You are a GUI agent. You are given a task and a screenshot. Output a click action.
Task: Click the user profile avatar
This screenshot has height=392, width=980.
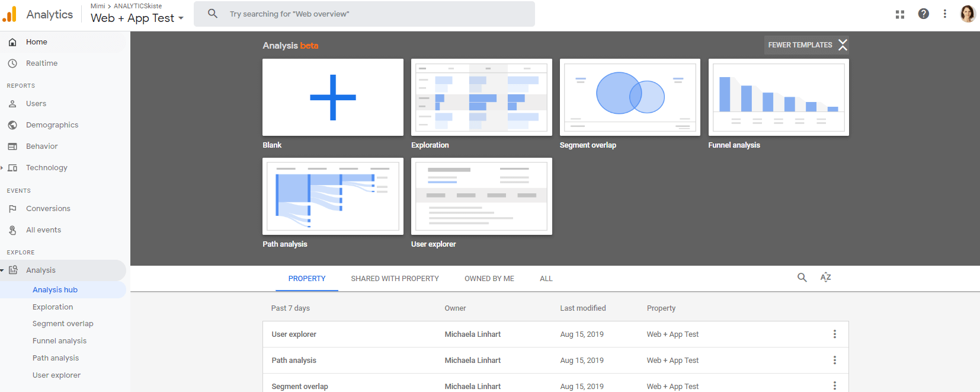(967, 14)
